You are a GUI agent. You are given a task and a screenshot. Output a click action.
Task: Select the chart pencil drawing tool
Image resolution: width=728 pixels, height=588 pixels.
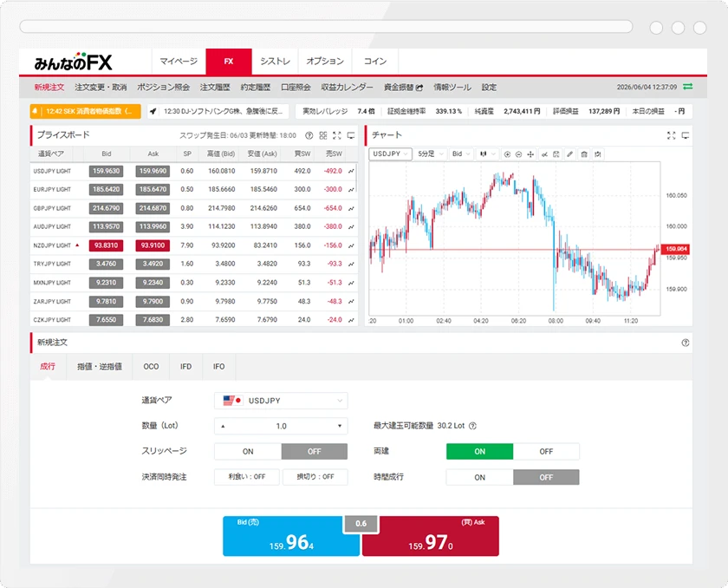coord(569,154)
